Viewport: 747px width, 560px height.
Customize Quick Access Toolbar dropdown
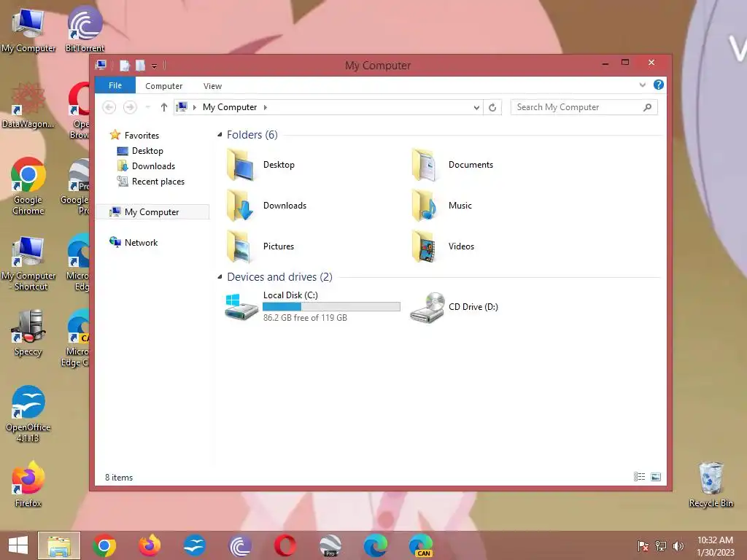[x=155, y=66]
